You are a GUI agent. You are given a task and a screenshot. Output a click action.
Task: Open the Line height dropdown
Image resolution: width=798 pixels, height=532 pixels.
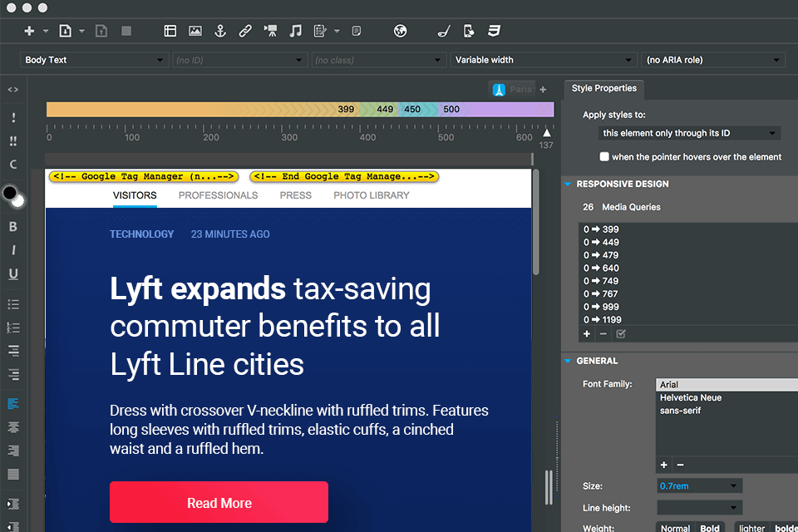point(700,508)
